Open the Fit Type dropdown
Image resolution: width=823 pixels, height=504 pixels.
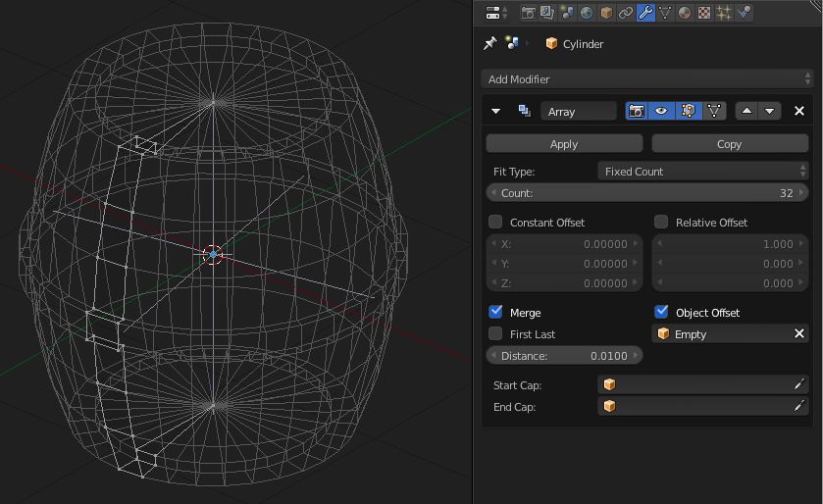click(702, 172)
